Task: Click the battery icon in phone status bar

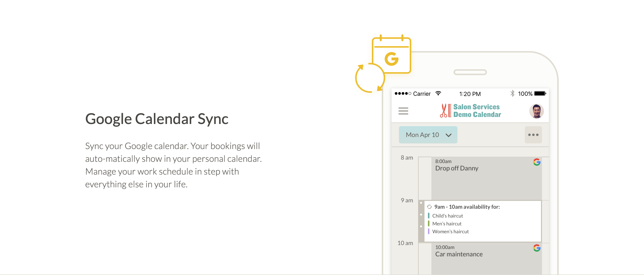Action: click(540, 93)
